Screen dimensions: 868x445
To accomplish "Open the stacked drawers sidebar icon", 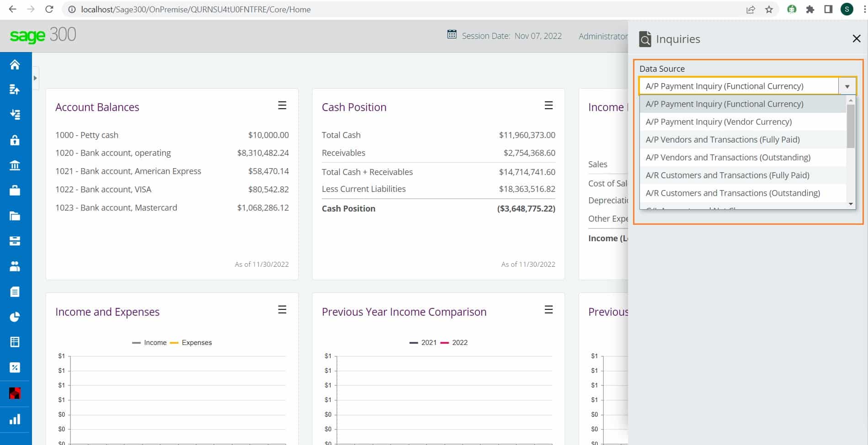I will click(x=15, y=241).
